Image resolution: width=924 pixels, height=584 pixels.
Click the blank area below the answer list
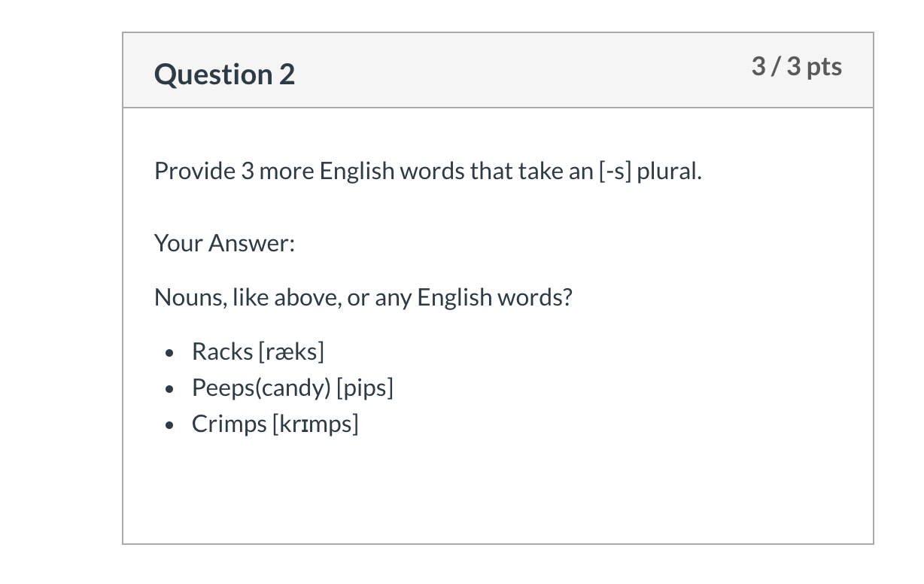tap(498, 489)
